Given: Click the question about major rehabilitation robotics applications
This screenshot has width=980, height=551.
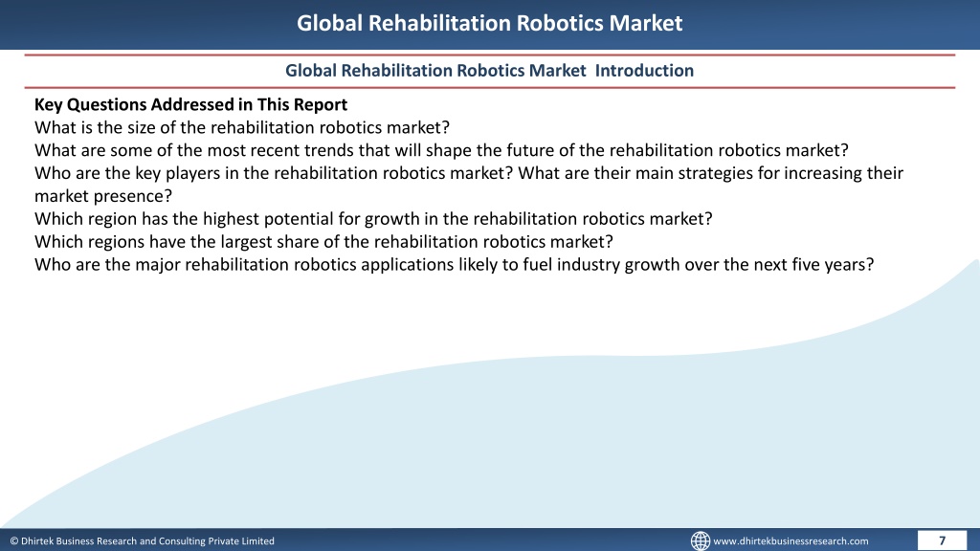Looking at the screenshot, I should [x=454, y=264].
